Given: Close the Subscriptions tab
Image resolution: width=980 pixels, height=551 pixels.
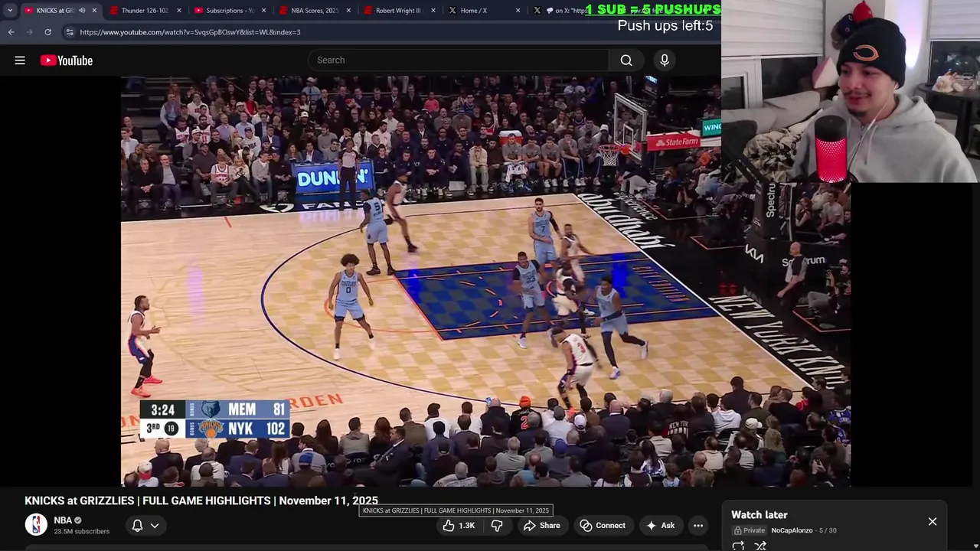Looking at the screenshot, I should pos(264,11).
